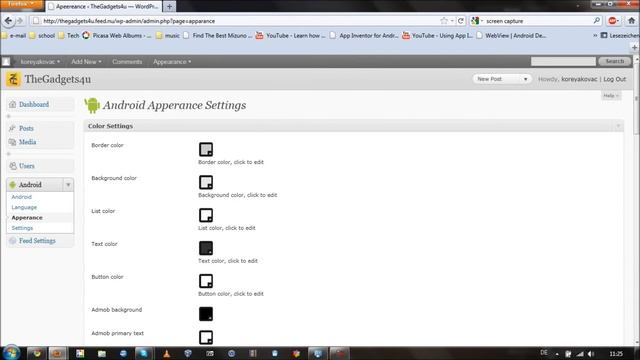640x360 pixels.
Task: Edit the Text color swatch
Action: click(206, 248)
